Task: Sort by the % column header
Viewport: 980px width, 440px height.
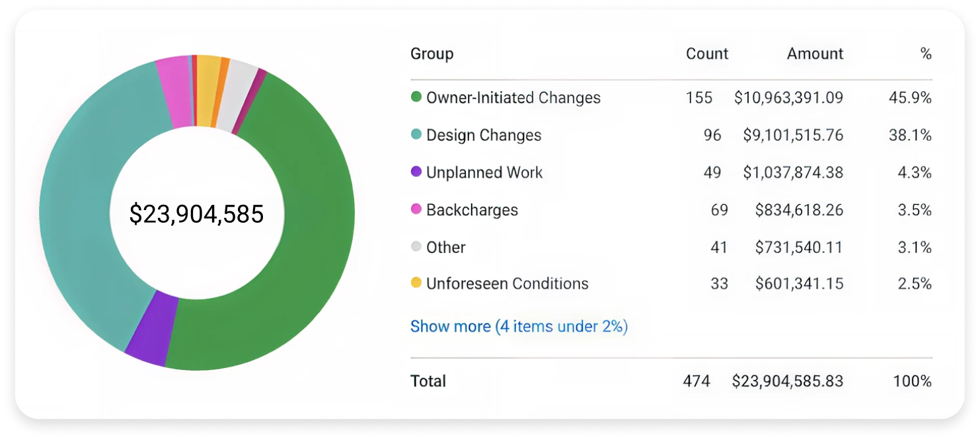Action: tap(925, 54)
